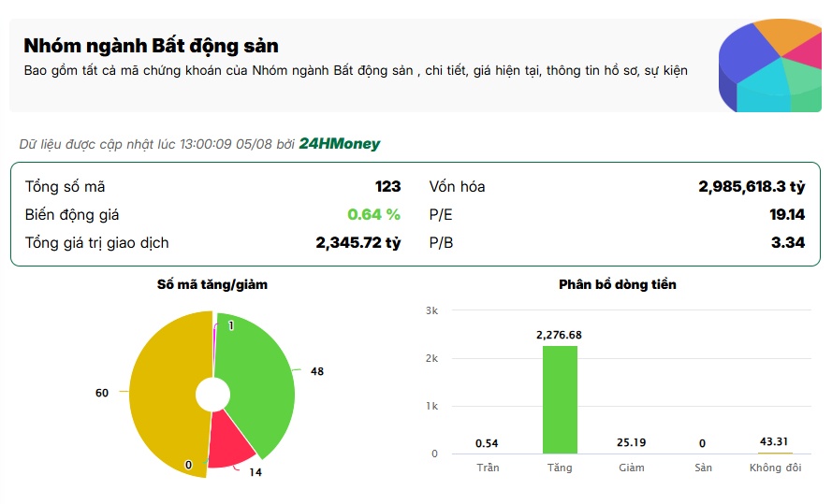Click the P/B value '3.34'

[x=788, y=243]
